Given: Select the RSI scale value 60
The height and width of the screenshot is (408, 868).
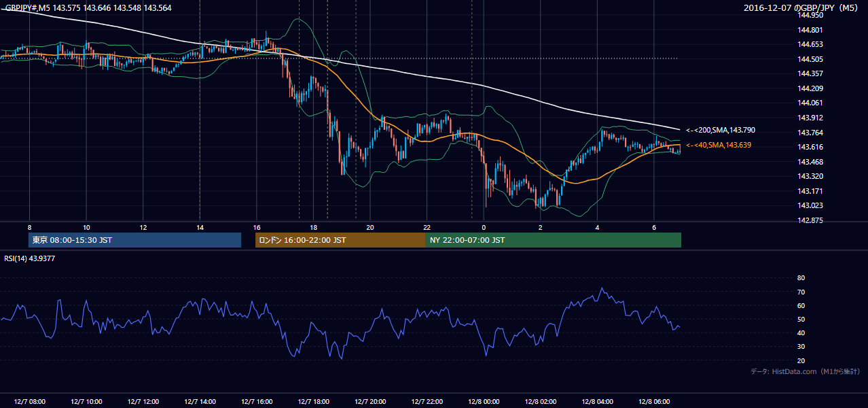Looking at the screenshot, I should pos(801,305).
